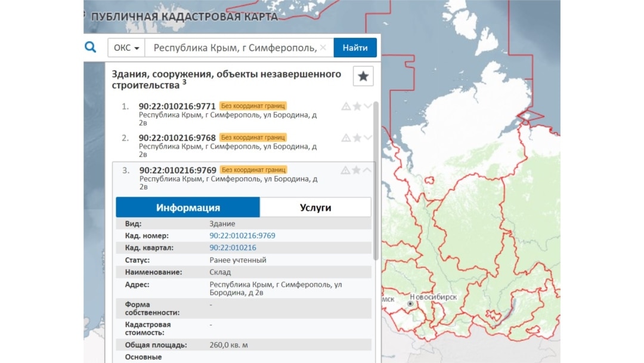Open cadastral quarter link 90:22:010216

(x=233, y=248)
